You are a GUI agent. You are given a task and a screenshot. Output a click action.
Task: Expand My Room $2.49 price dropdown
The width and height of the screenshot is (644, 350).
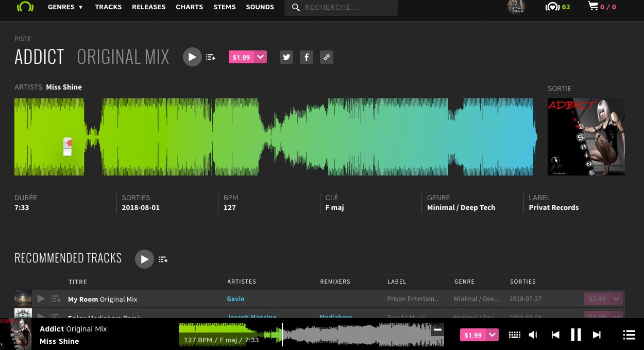pyautogui.click(x=616, y=299)
